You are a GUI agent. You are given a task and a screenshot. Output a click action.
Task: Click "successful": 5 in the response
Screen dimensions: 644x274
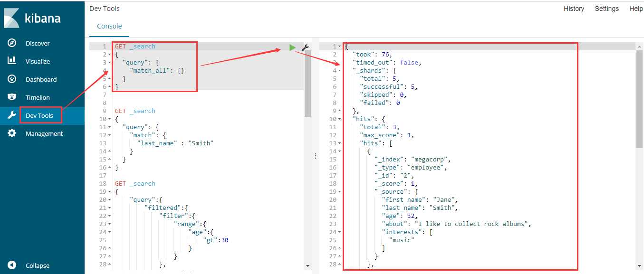(x=389, y=87)
